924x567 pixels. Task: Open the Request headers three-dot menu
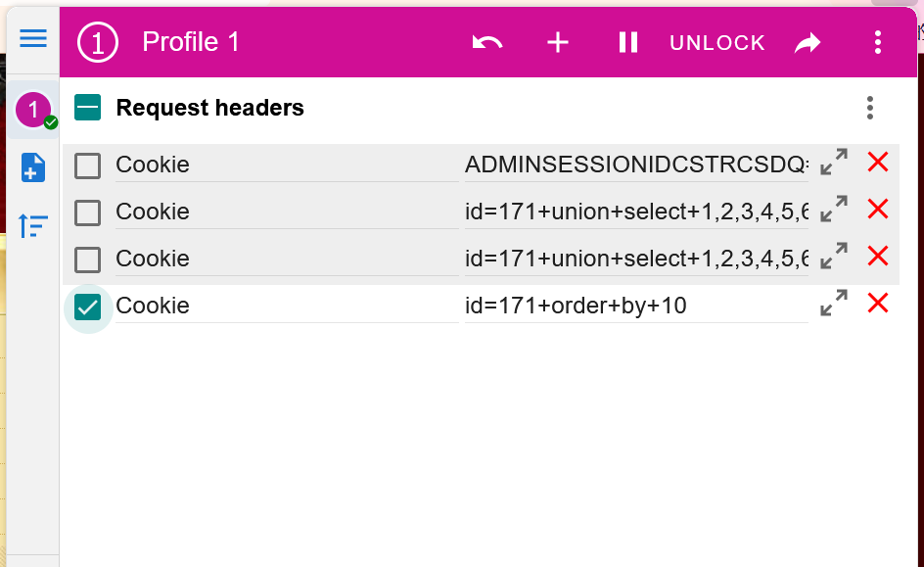pos(870,108)
